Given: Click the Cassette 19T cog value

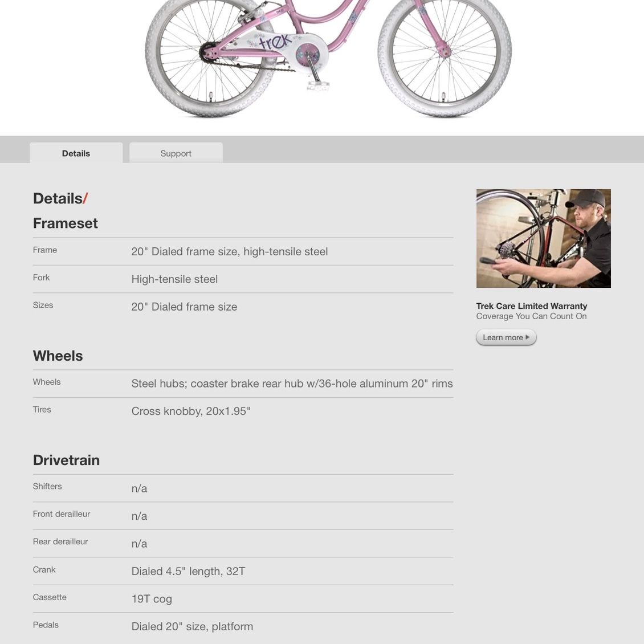Looking at the screenshot, I should (152, 599).
